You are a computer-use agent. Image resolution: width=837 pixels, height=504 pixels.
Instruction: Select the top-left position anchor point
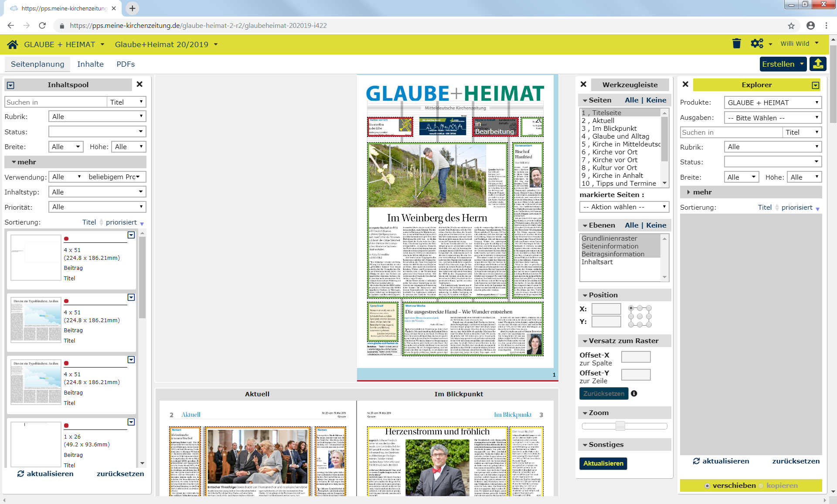tap(631, 308)
